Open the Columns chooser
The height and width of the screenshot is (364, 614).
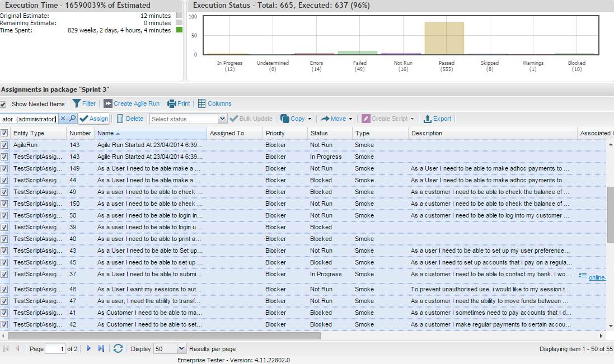point(214,103)
